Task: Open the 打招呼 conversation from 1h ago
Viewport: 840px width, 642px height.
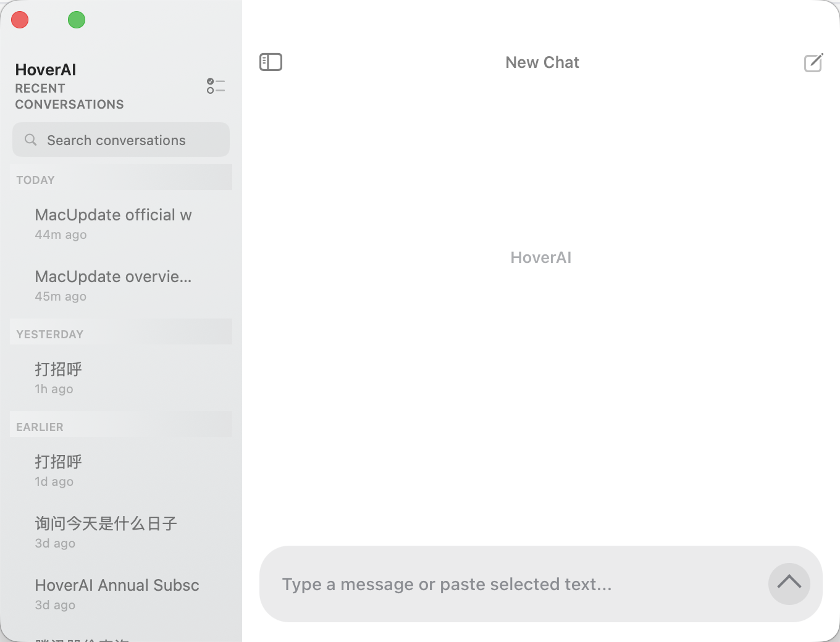Action: coord(121,378)
